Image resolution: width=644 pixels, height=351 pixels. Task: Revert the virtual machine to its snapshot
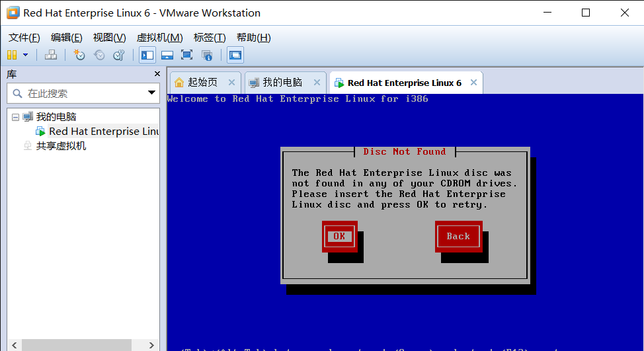tap(99, 55)
